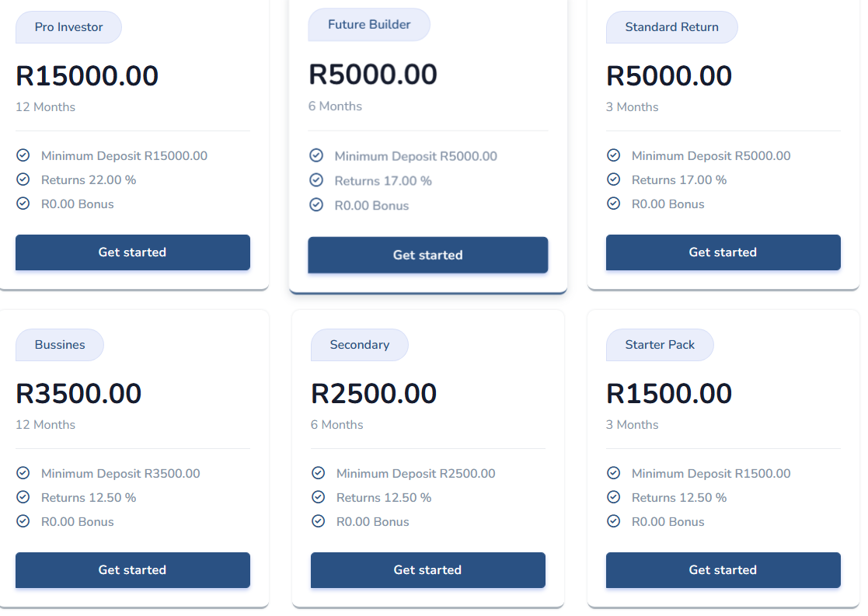Click check icon beside Pro Investor Minimum Deposit
This screenshot has height=616, width=868.
(23, 155)
